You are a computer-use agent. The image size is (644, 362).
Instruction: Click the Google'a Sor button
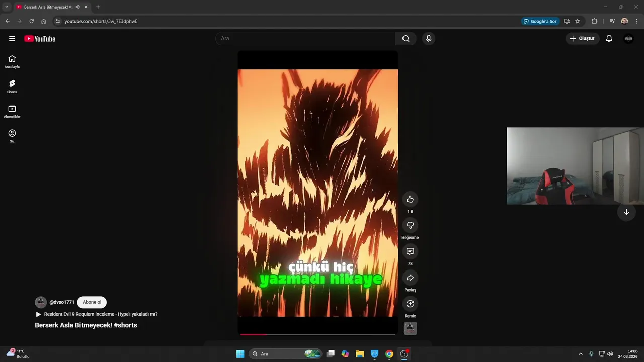[540, 21]
